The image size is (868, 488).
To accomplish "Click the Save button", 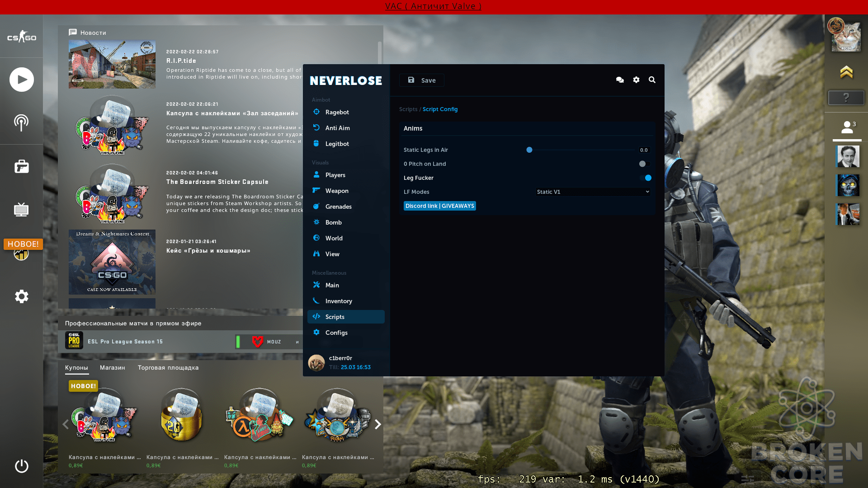I will (x=421, y=80).
